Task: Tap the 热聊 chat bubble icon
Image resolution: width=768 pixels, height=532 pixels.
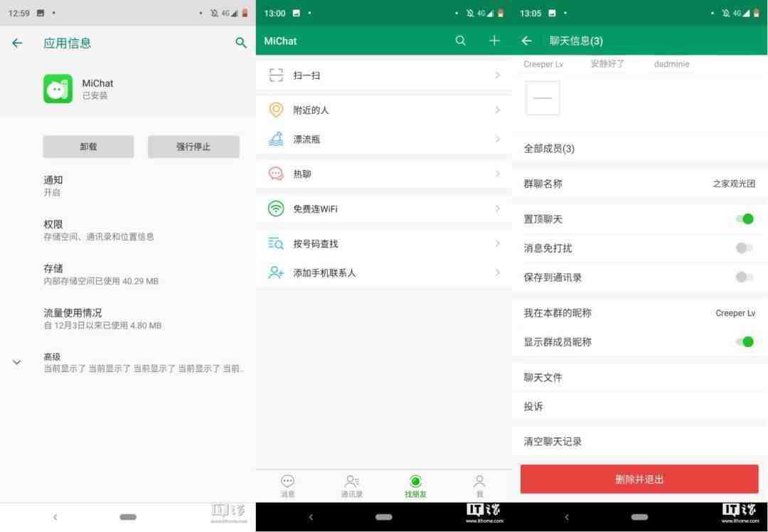Action: point(276,174)
